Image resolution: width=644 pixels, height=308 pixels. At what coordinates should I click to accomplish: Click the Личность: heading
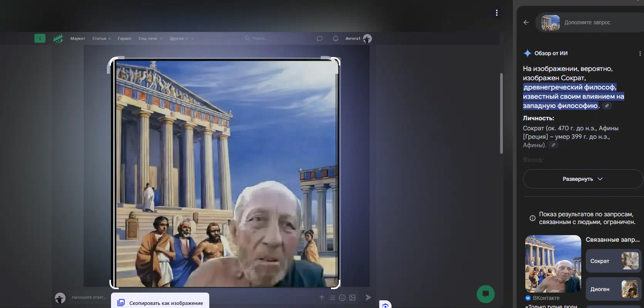(x=538, y=118)
